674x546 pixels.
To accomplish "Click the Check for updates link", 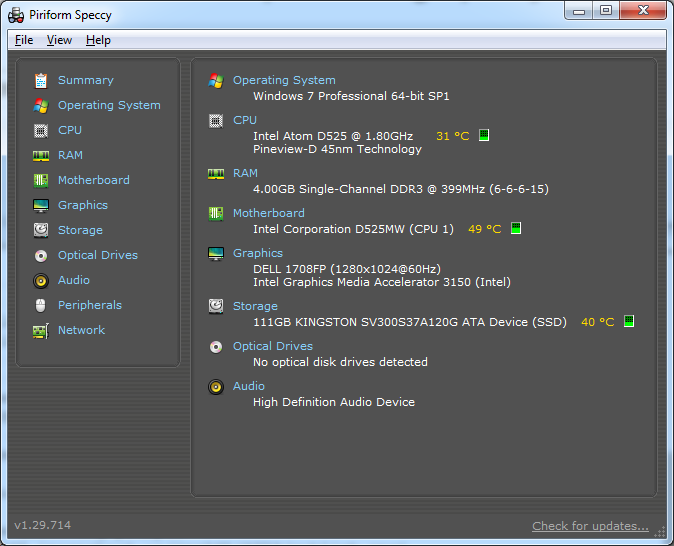I will pos(590,526).
